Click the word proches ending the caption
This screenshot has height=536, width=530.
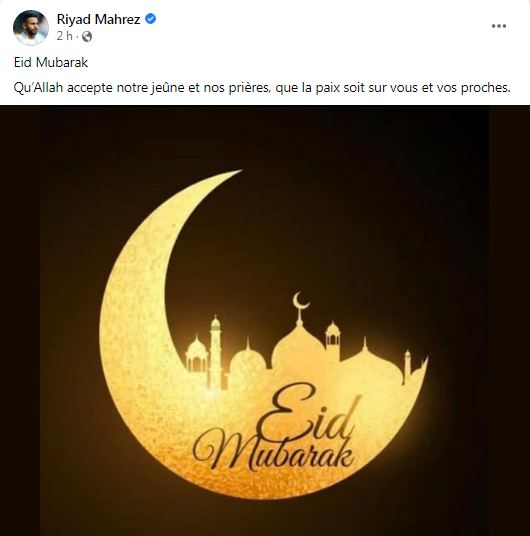(x=485, y=89)
